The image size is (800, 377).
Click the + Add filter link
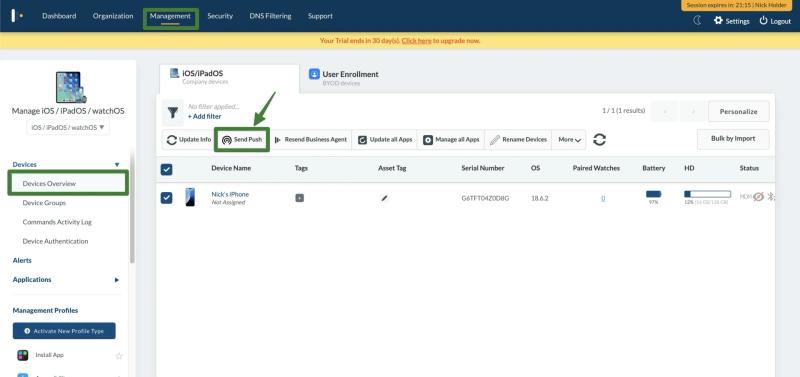tap(205, 116)
